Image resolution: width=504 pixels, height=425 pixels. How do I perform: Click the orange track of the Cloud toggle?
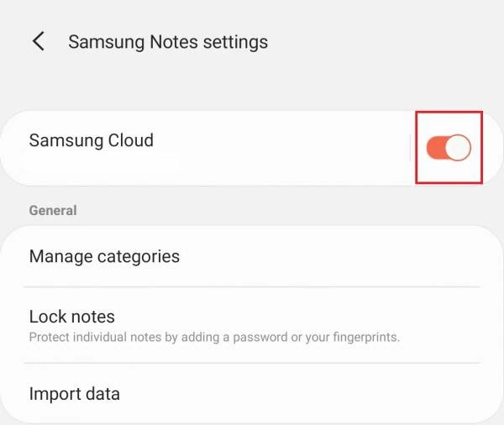[x=435, y=148]
